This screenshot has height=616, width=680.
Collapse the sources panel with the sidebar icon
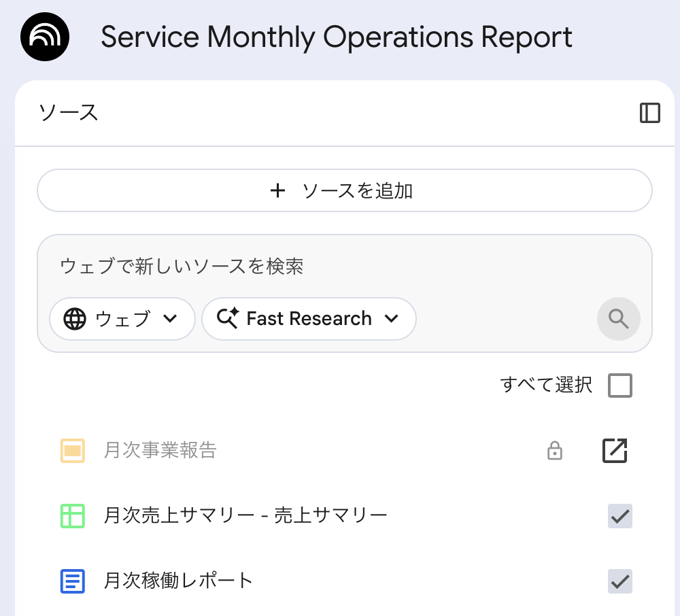coord(649,113)
